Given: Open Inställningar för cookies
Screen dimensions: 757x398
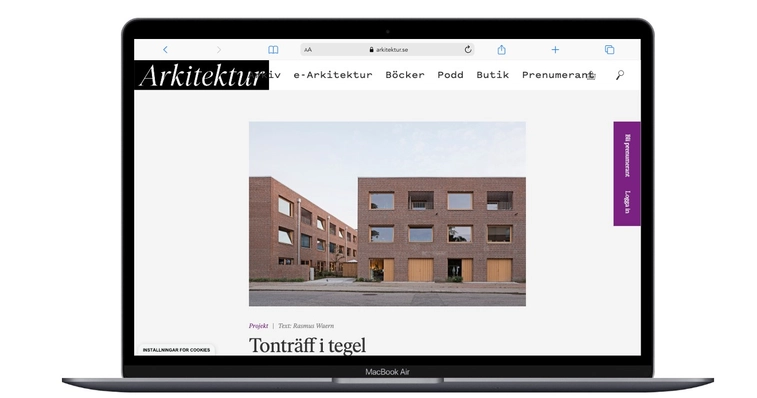Looking at the screenshot, I should [x=176, y=350].
